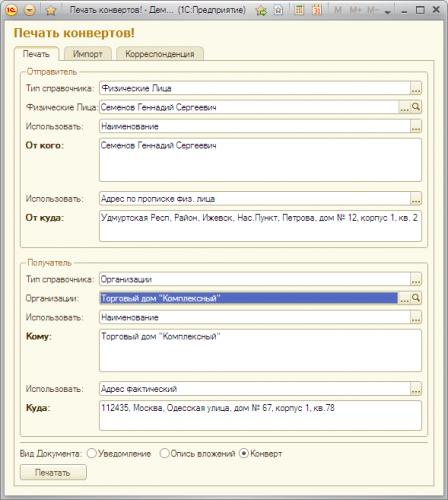The height and width of the screenshot is (500, 448).
Task: Open the 1C main menu dropdown icon
Action: tap(30, 10)
